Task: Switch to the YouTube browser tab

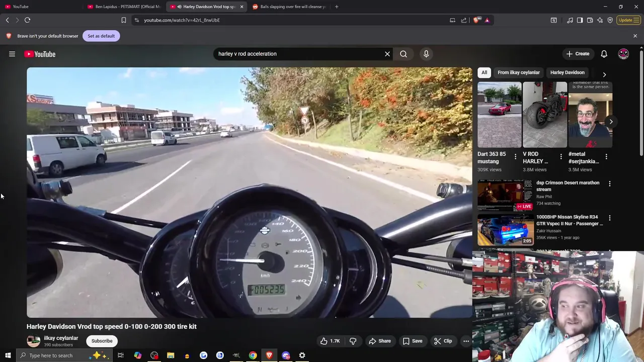Action: (x=40, y=7)
